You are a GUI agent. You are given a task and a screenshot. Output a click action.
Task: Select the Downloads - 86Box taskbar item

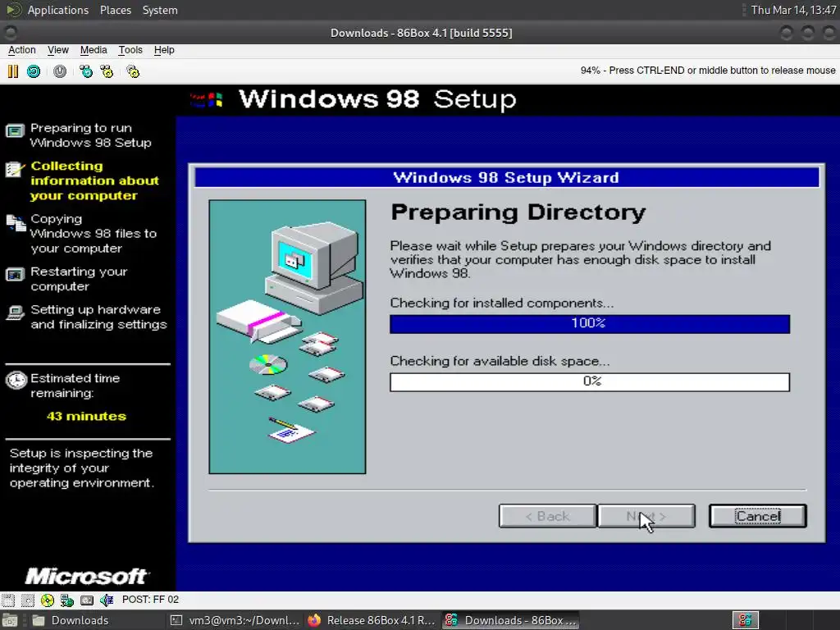point(511,620)
